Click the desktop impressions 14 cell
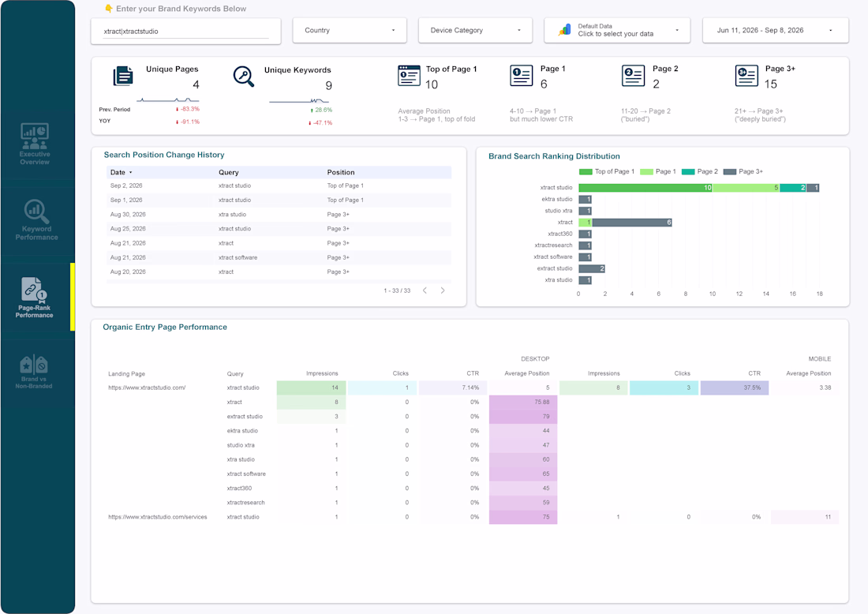 tap(311, 387)
